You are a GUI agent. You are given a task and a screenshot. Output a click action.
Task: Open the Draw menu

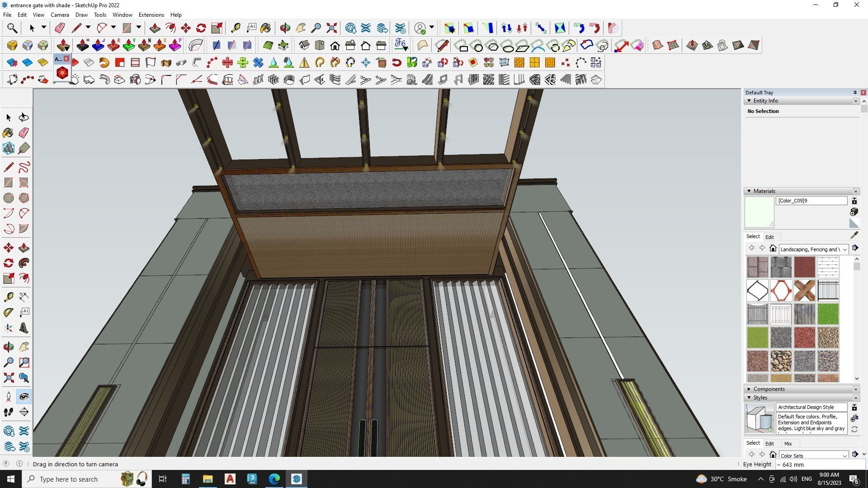pyautogui.click(x=81, y=15)
